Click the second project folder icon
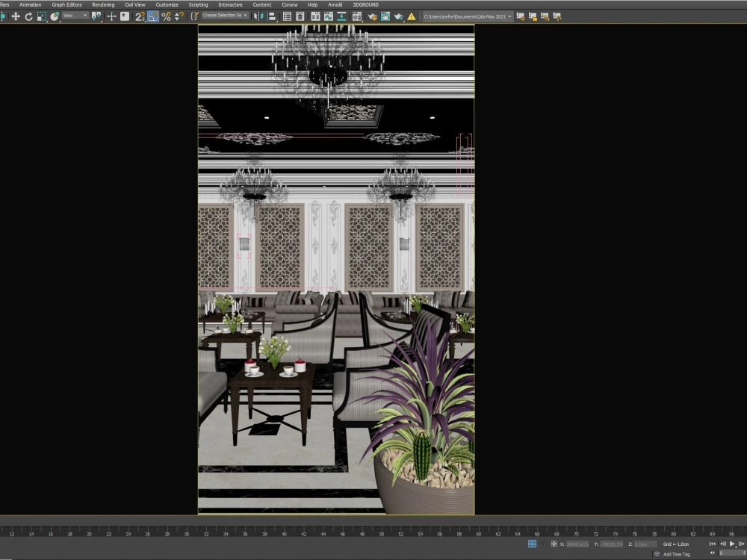Screen dimensions: 747x560 tap(533, 16)
